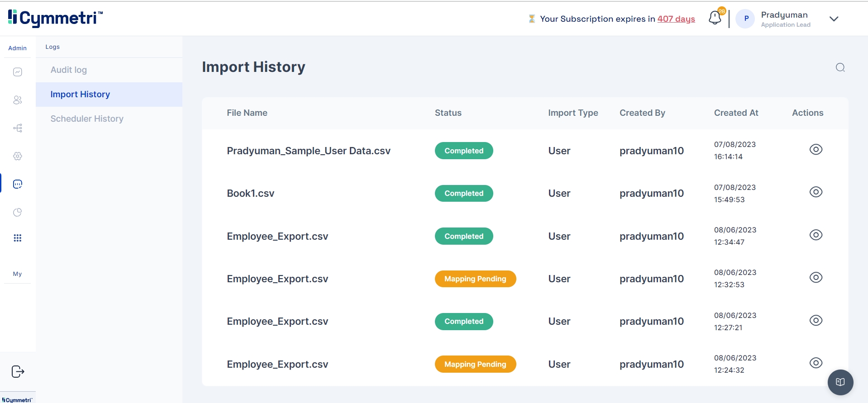The height and width of the screenshot is (403, 868).
Task: Expand the Pradyuman profile dropdown chevron
Action: 834,19
